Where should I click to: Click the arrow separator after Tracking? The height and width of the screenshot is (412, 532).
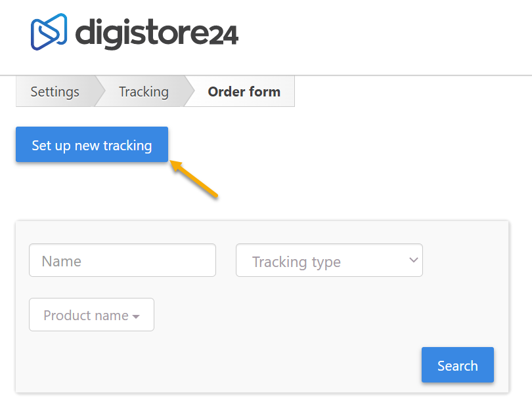(x=189, y=92)
